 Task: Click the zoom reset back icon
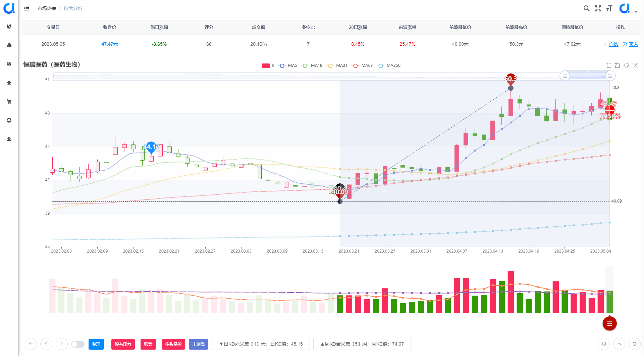pyautogui.click(x=618, y=65)
